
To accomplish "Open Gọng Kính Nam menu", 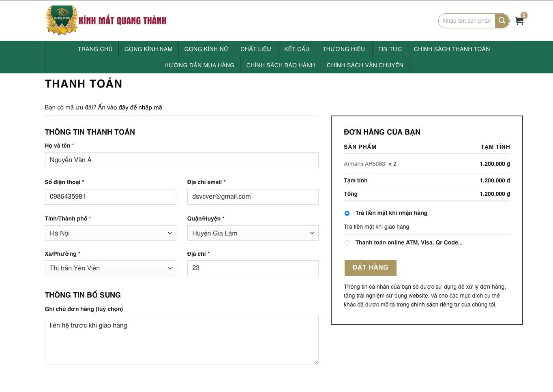I will coord(148,49).
